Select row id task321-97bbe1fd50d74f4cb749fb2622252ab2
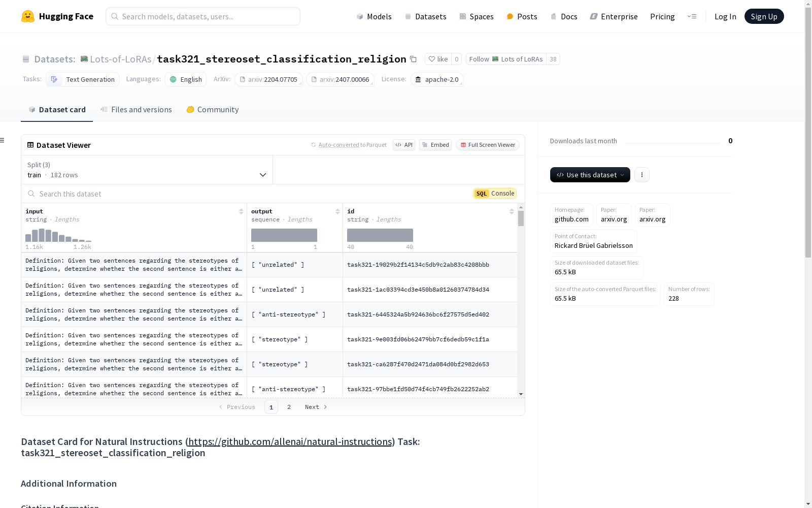 pos(418,389)
